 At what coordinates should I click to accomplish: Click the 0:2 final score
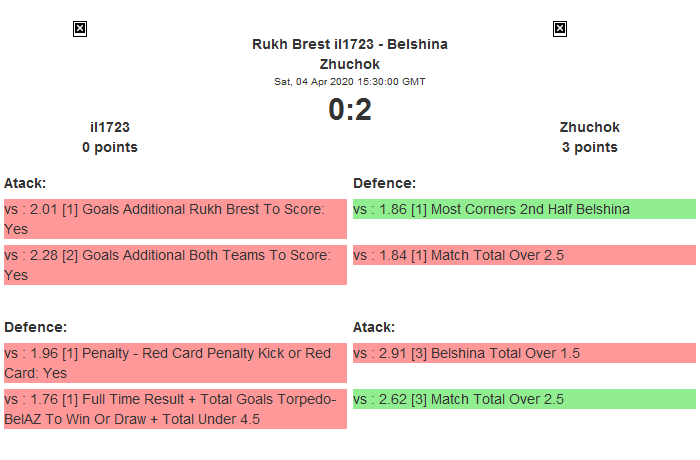tap(350, 110)
